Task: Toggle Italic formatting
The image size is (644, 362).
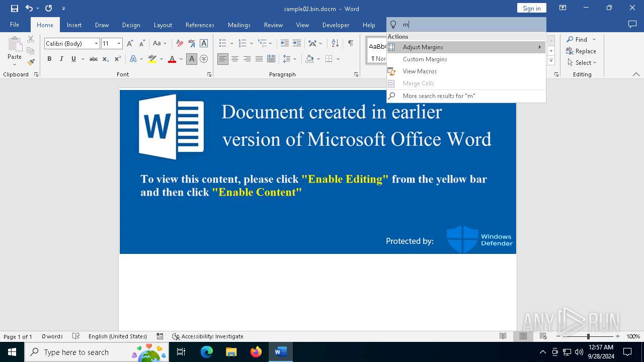Action: 61,59
